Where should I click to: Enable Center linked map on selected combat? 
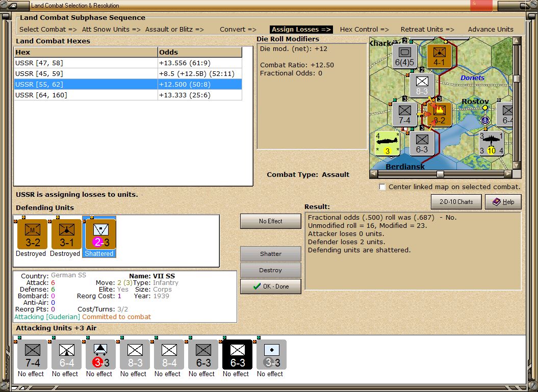point(382,187)
